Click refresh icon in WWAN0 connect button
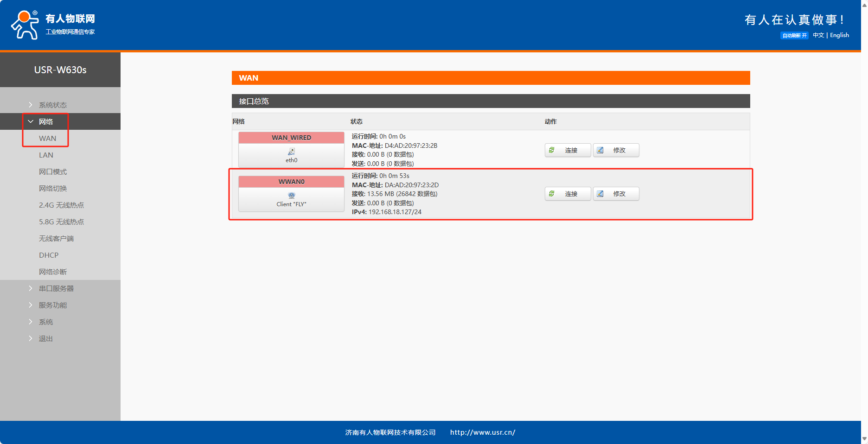868x444 pixels. (x=552, y=194)
